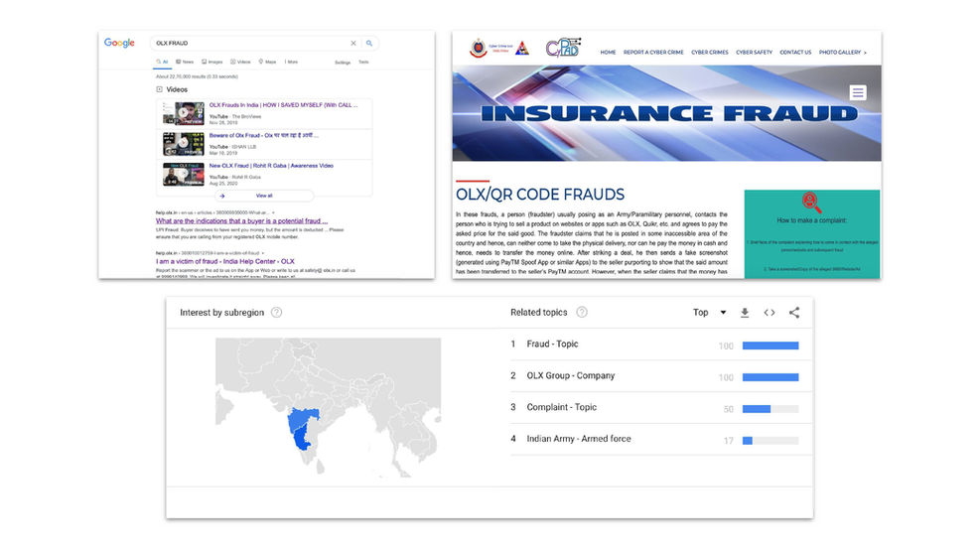980x551 pixels.
Task: Select the All results tab
Action: [163, 62]
